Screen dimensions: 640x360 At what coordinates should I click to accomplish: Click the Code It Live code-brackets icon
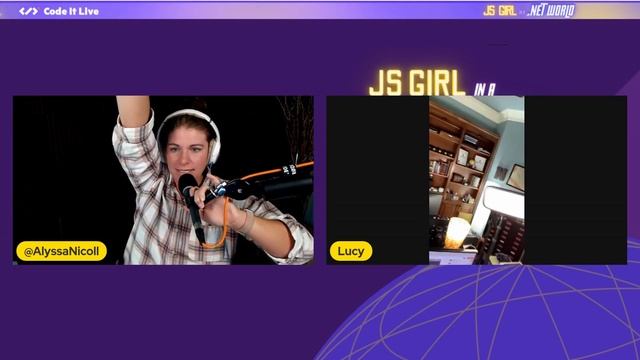pos(28,11)
